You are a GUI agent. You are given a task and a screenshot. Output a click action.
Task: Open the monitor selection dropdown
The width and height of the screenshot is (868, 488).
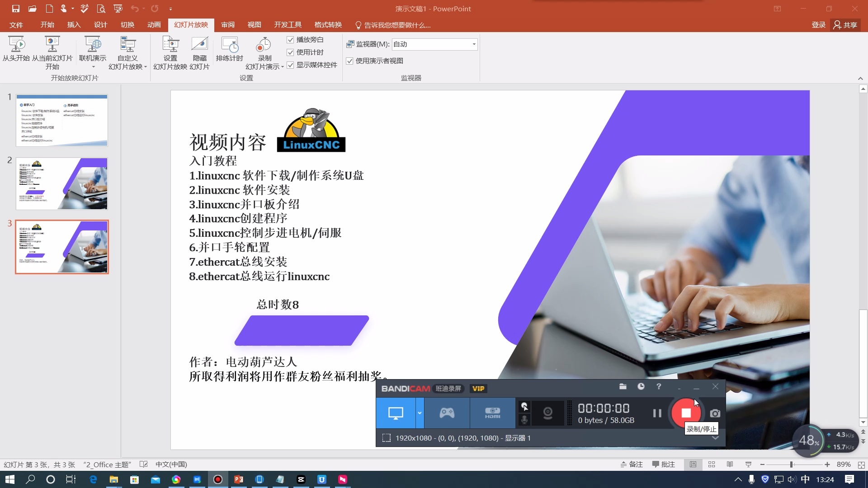[x=473, y=44]
